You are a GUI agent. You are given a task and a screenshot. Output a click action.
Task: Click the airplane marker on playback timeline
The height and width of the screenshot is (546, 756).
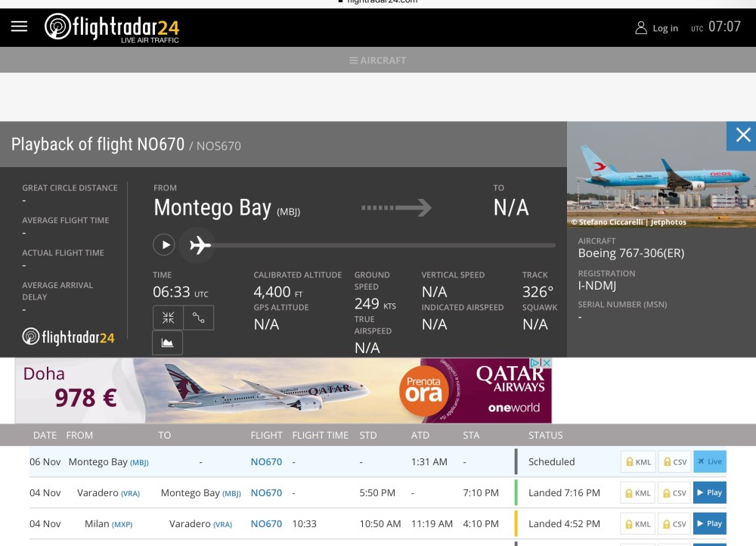200,245
